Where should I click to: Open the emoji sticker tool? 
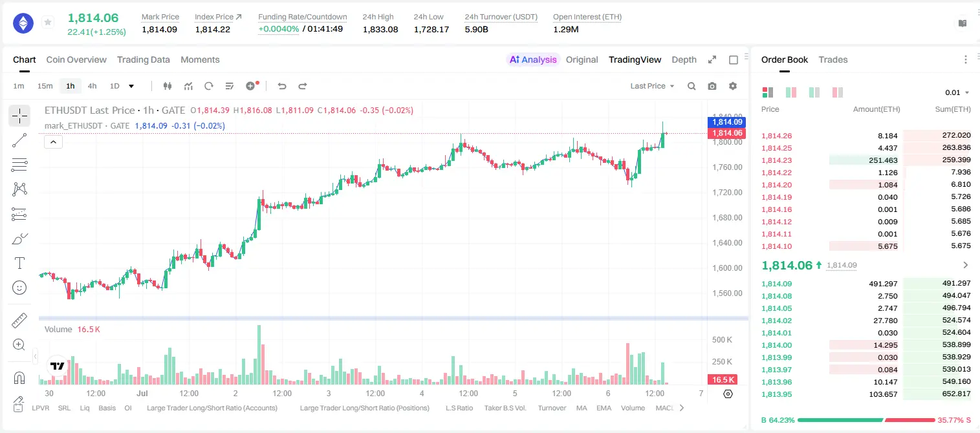pyautogui.click(x=19, y=288)
